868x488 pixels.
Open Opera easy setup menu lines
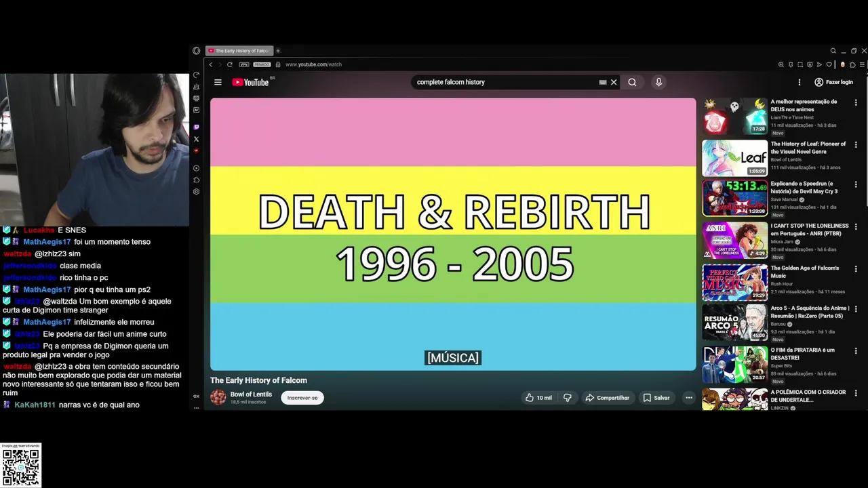point(862,64)
